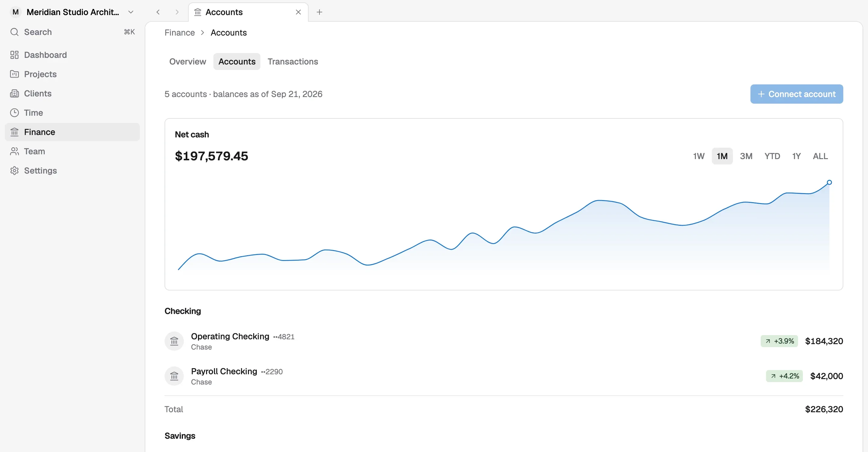Open Settings via the gear icon
The width and height of the screenshot is (868, 452).
point(14,171)
